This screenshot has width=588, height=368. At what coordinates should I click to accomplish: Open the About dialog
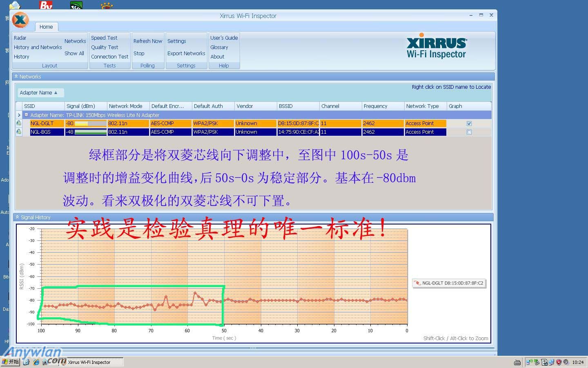click(x=217, y=56)
